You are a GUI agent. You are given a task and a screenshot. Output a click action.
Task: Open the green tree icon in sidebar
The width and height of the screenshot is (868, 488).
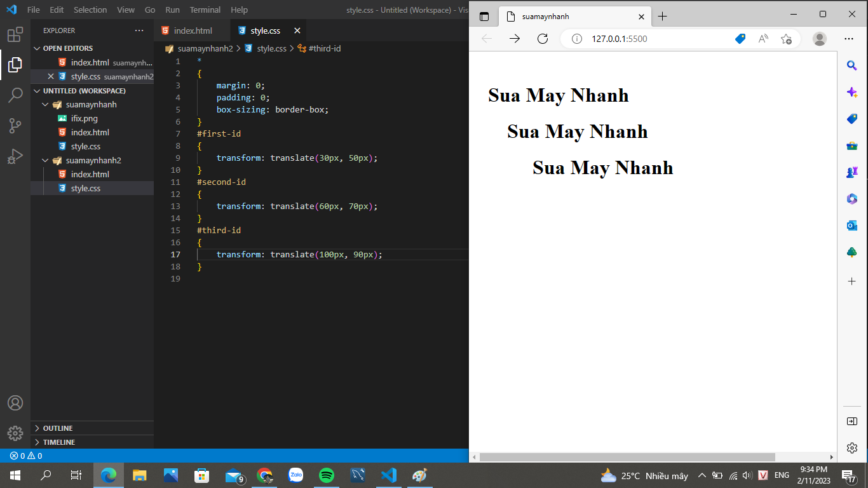point(852,252)
